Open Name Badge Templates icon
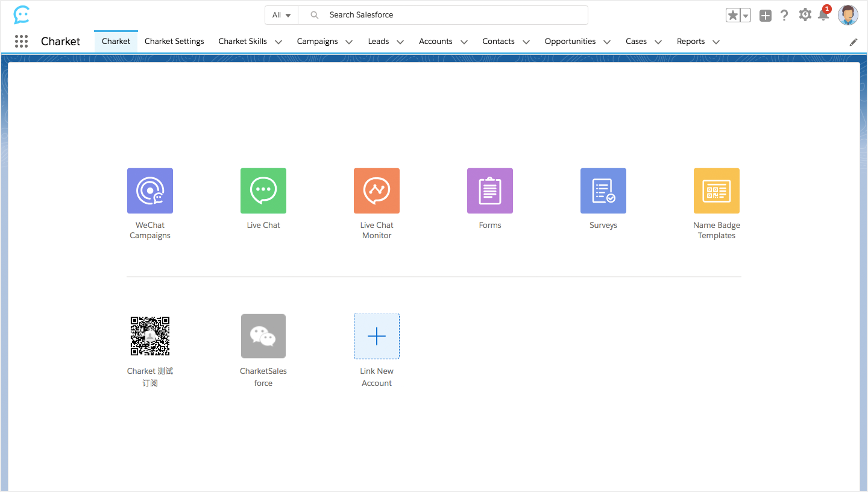868x492 pixels. pyautogui.click(x=717, y=191)
